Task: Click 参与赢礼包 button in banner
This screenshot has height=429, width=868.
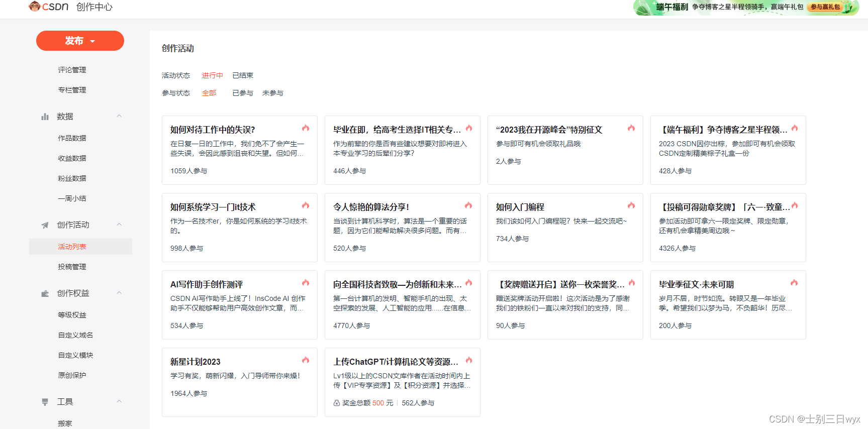Action: click(x=825, y=7)
